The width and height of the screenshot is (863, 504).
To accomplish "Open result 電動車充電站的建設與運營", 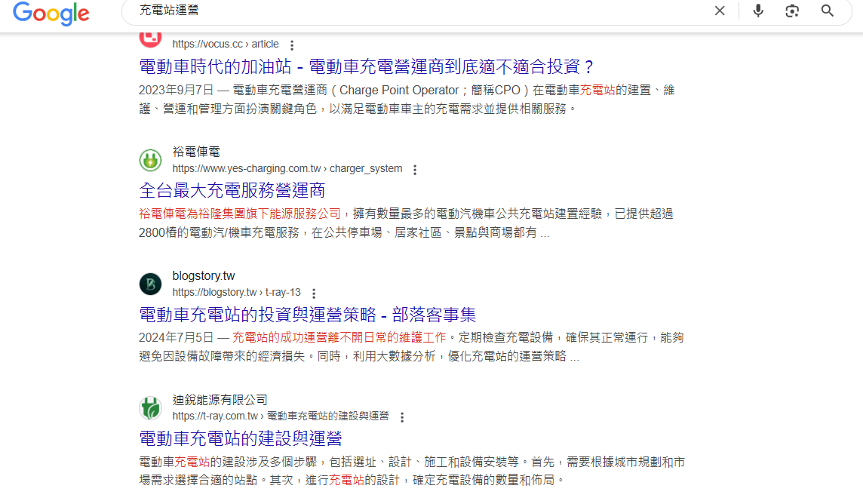I will (241, 438).
